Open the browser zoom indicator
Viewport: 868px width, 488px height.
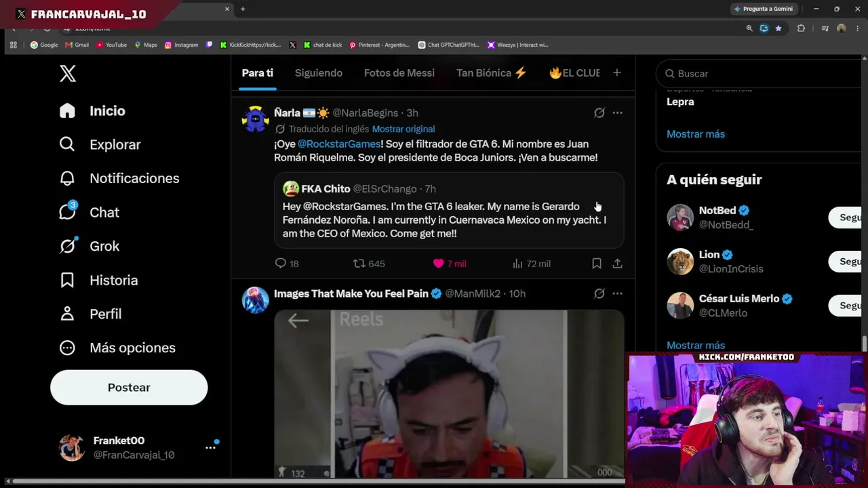[x=749, y=28]
